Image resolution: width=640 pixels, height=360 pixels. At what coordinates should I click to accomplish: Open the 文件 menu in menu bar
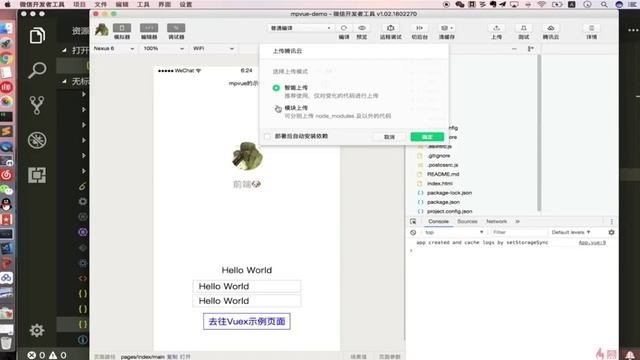(100, 4)
